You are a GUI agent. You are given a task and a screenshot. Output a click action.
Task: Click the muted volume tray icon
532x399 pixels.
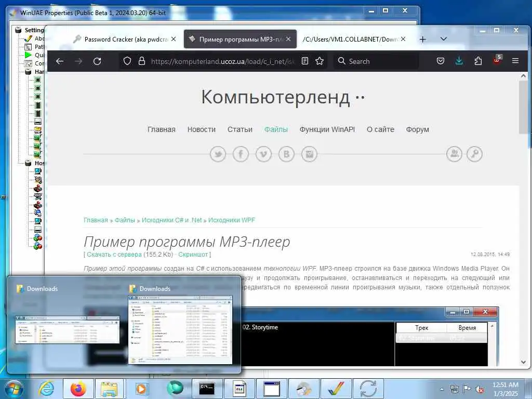[480, 390]
